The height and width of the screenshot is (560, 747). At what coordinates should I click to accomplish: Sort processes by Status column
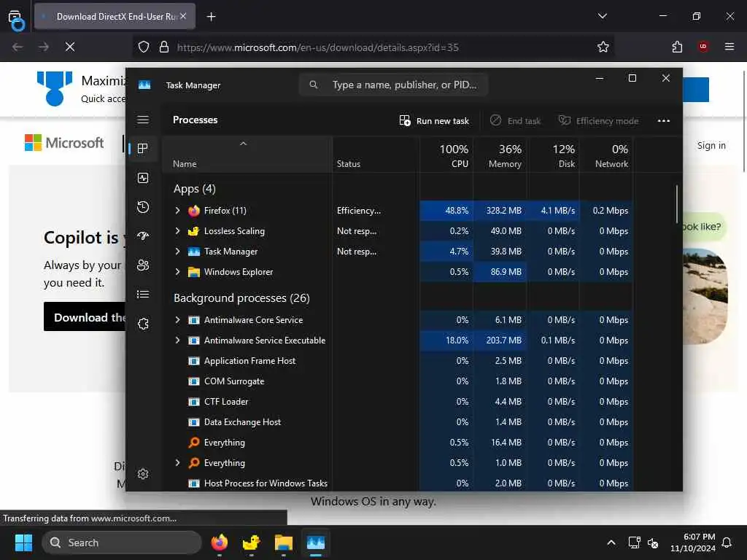click(x=376, y=155)
